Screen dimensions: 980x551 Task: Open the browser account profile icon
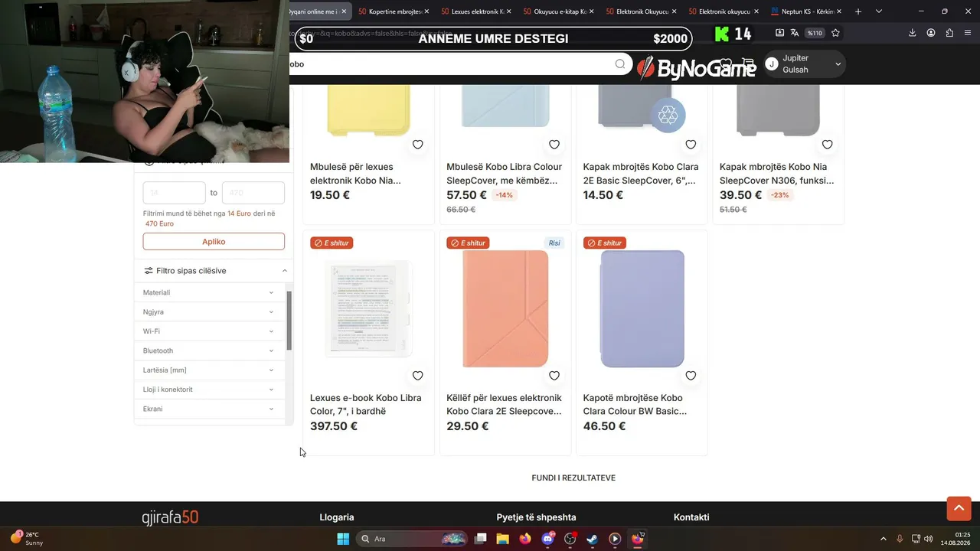[931, 33]
